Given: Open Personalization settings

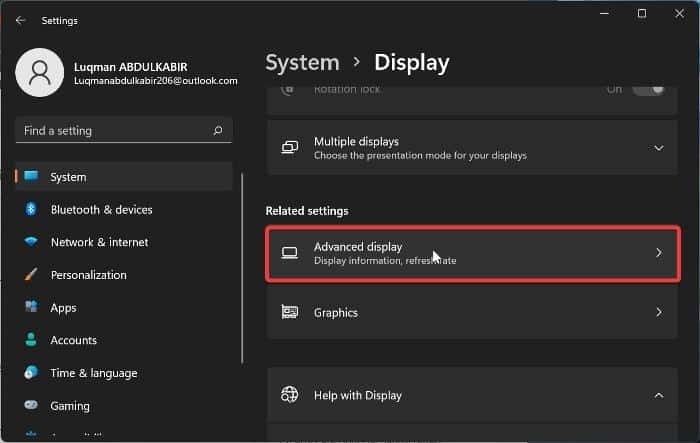Looking at the screenshot, I should point(88,275).
